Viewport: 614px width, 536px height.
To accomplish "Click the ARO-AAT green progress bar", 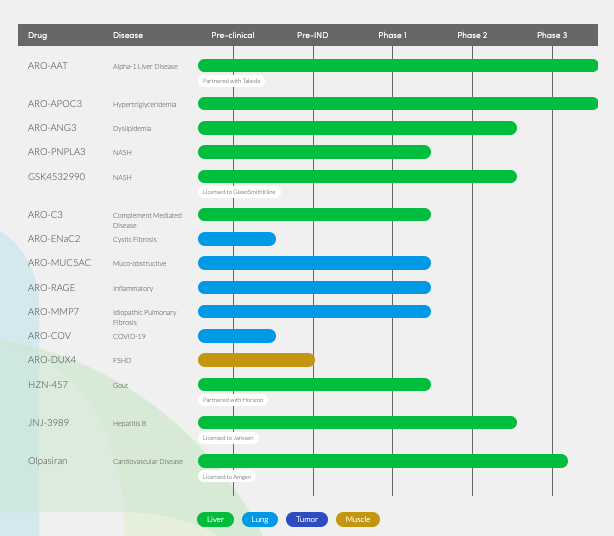I will click(398, 65).
